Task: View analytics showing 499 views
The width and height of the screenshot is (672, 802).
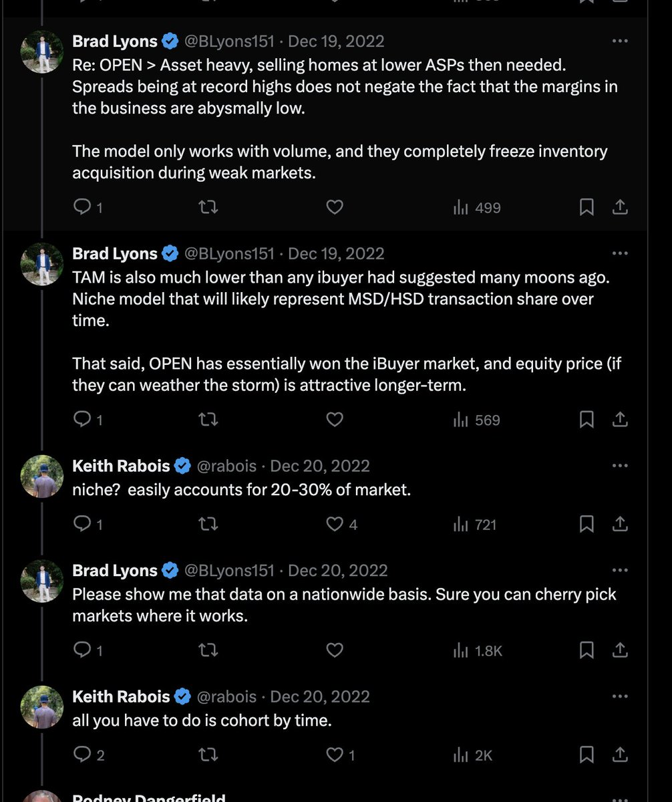Action: tap(477, 208)
